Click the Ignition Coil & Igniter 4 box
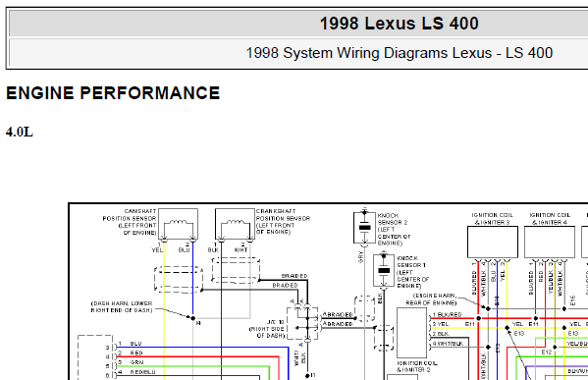588x380 pixels. click(550, 242)
